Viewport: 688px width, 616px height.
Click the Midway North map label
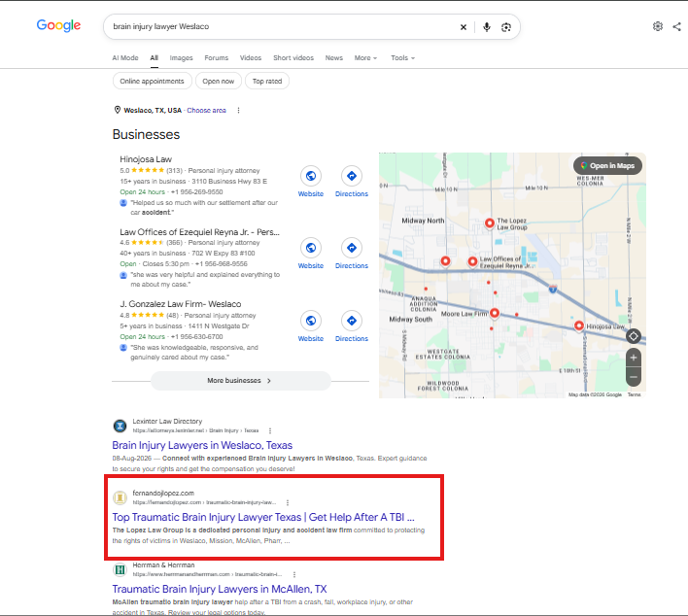(423, 221)
